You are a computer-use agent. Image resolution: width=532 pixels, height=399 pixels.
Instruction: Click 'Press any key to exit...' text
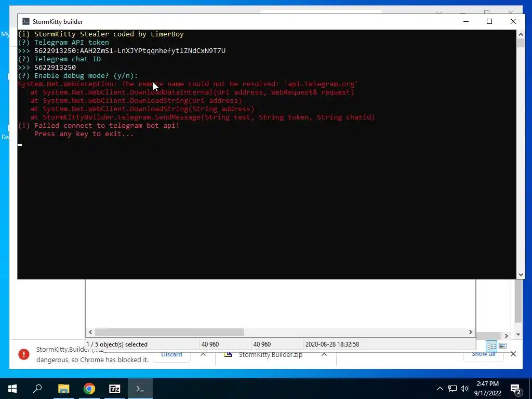pos(84,134)
